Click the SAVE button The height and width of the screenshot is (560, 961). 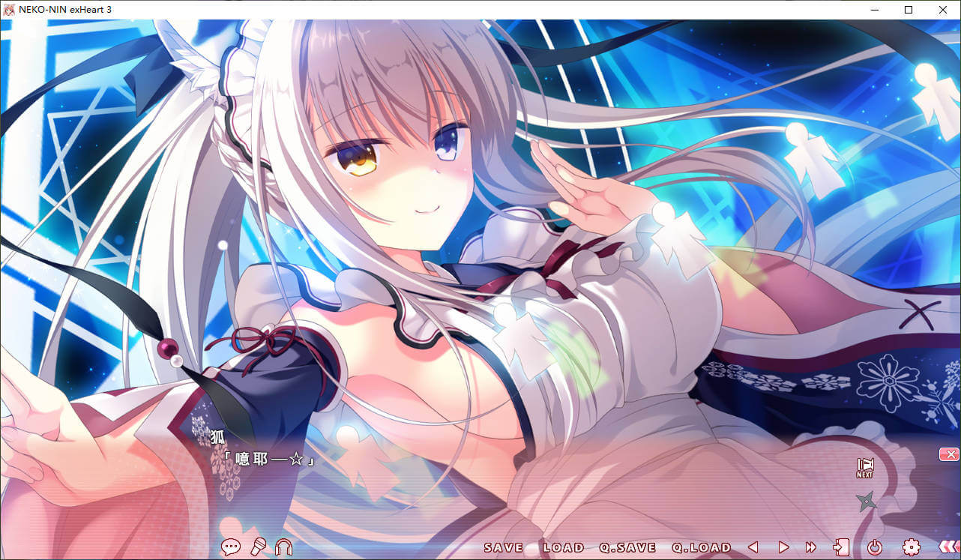[503, 548]
